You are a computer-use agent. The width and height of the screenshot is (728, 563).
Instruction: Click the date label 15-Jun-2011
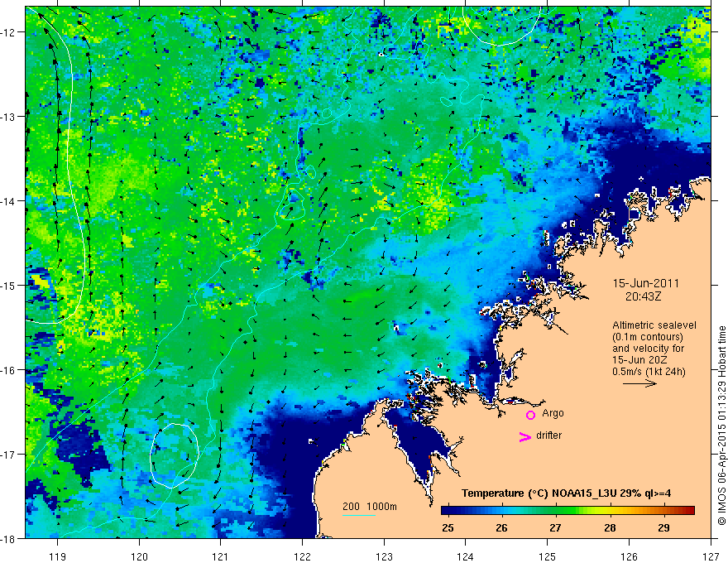(x=646, y=283)
